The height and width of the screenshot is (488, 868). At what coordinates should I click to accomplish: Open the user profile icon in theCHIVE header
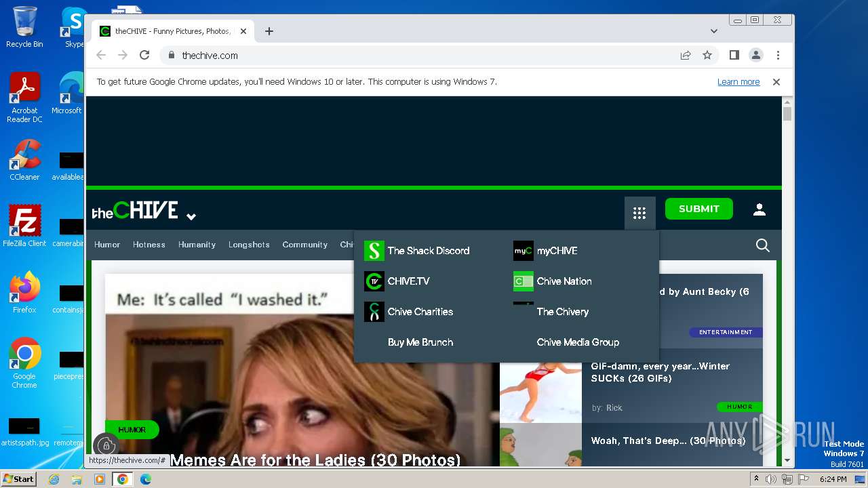click(759, 209)
